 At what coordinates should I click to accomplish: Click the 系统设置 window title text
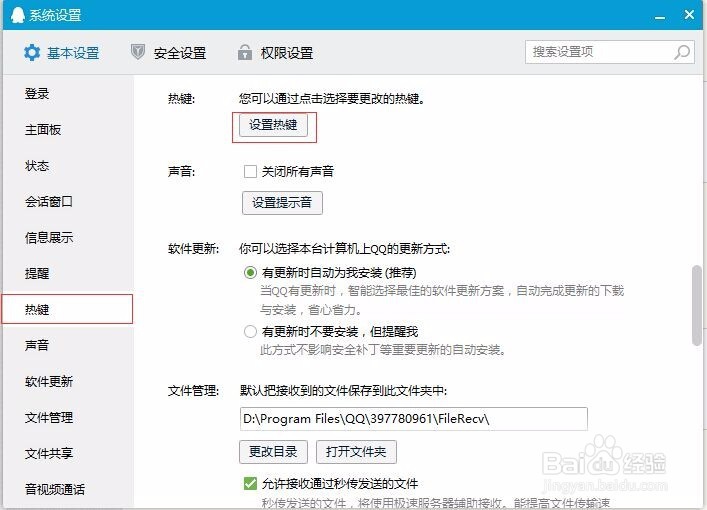point(55,15)
